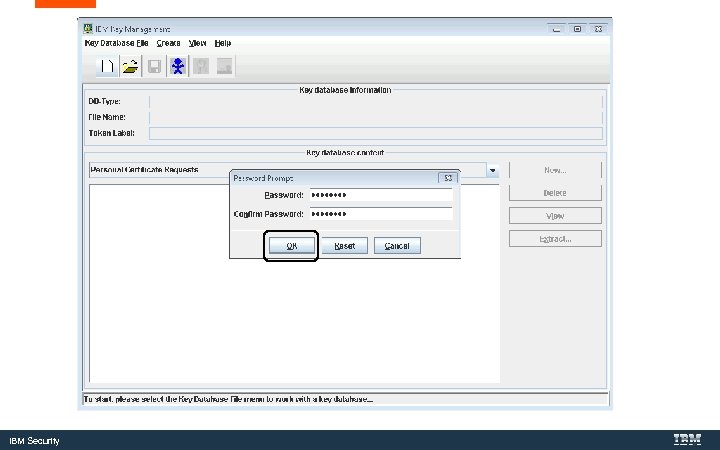Viewport: 720px width, 450px height.
Task: Click into the Confirm Password field
Action: 381,214
